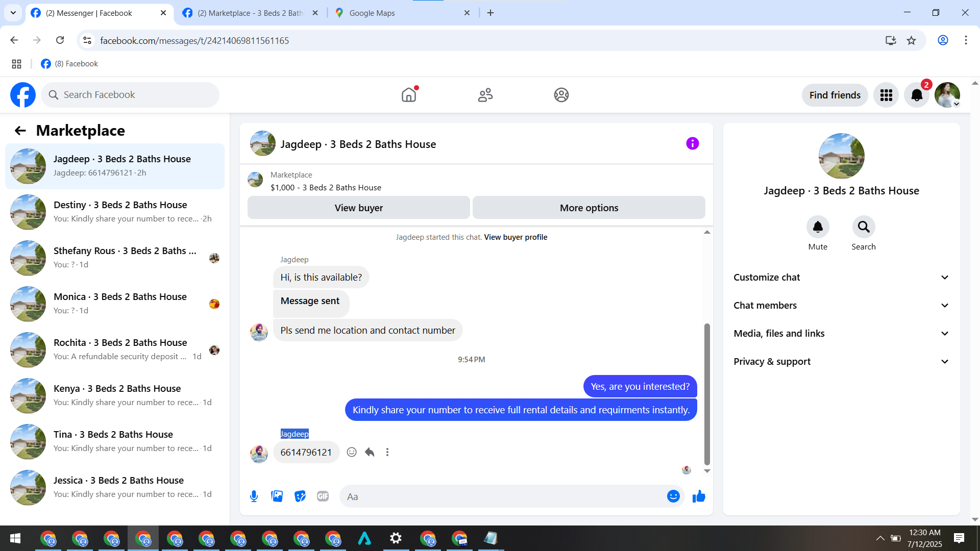Open Tina conversation
Image resolution: width=980 pixels, height=551 pixels.
point(115,441)
